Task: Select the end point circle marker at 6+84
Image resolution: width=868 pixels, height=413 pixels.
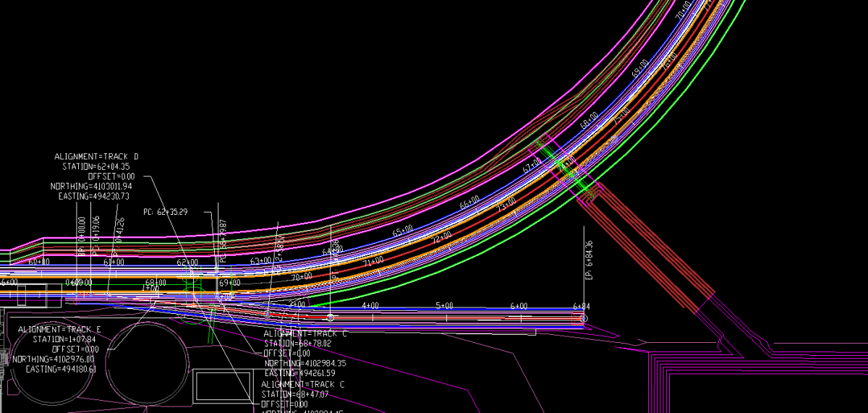Action: coord(584,318)
